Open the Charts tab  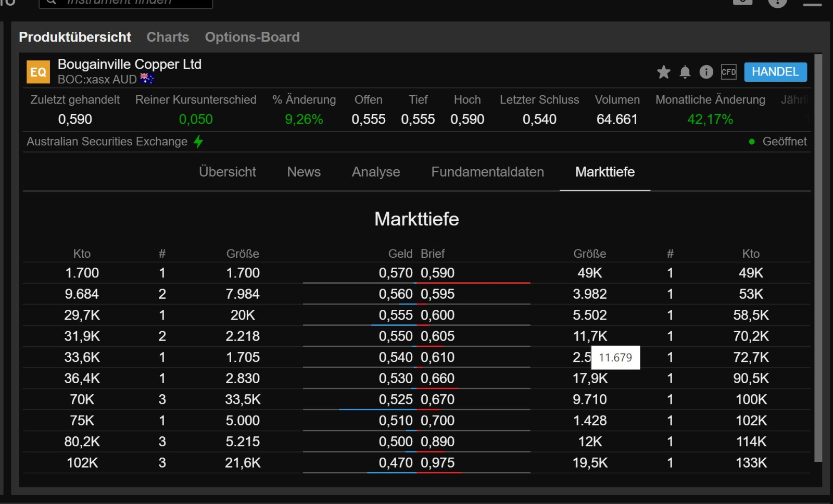tap(168, 37)
